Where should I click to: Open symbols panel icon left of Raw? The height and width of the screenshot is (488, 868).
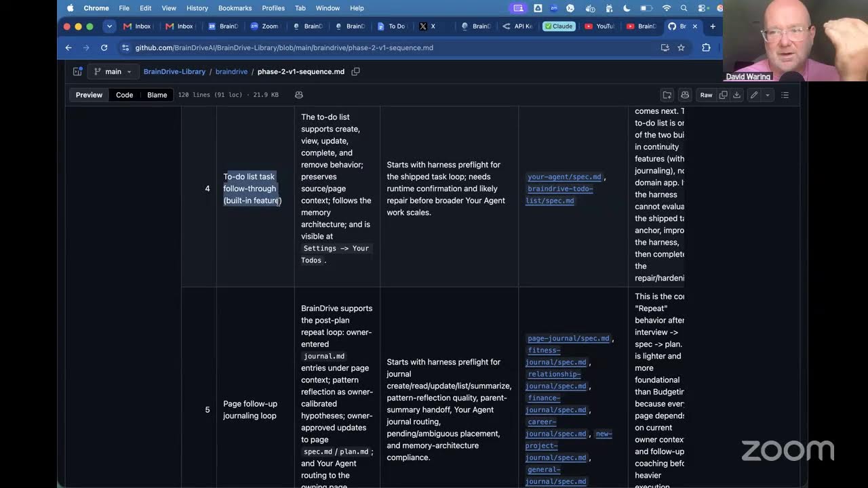pyautogui.click(x=685, y=95)
